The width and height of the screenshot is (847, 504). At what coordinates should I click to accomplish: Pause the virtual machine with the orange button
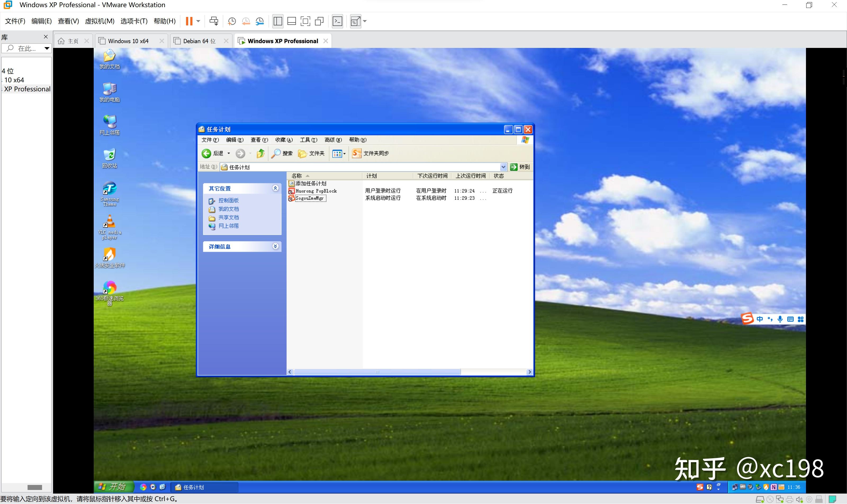click(189, 21)
